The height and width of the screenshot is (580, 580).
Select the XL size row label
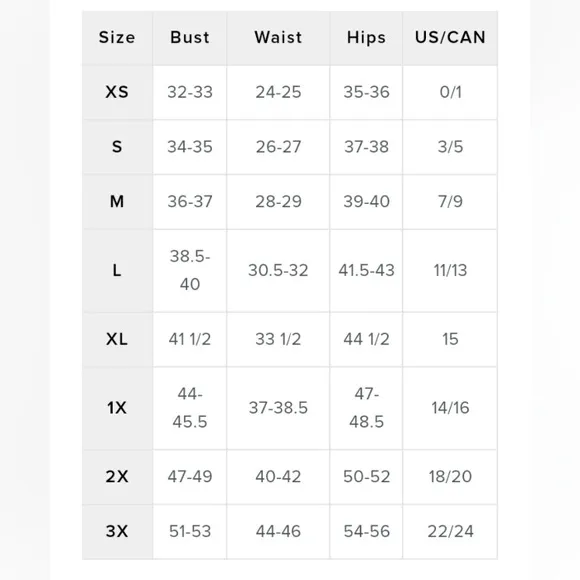117,339
